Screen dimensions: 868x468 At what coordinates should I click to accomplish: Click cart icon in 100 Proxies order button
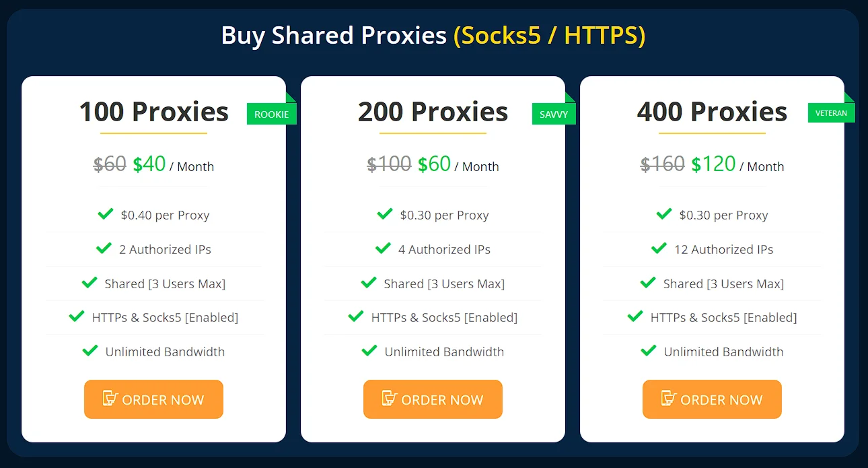click(110, 399)
